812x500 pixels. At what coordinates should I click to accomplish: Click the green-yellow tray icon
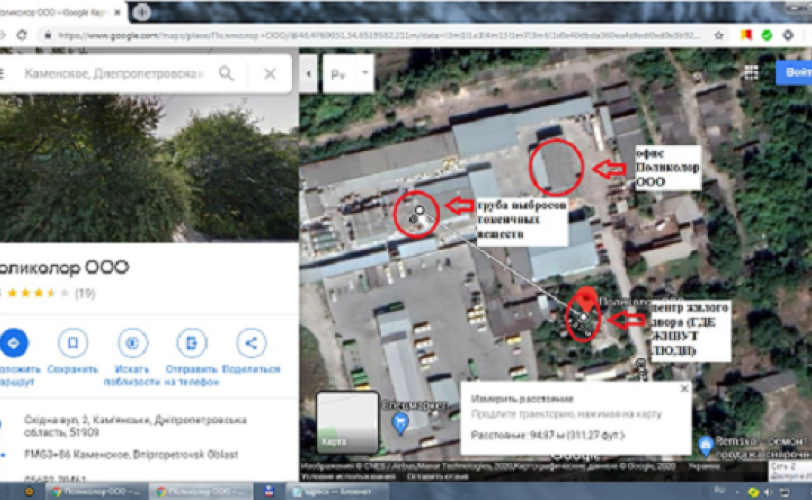(753, 492)
